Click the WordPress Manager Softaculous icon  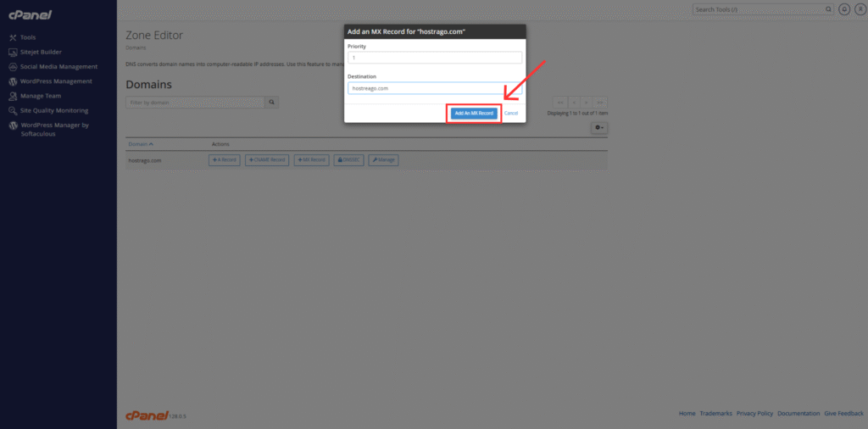pos(14,125)
